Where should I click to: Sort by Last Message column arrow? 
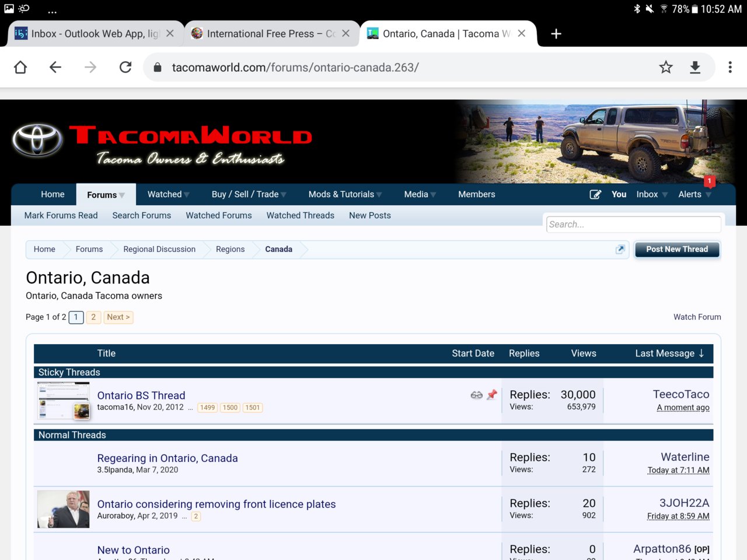coord(701,353)
